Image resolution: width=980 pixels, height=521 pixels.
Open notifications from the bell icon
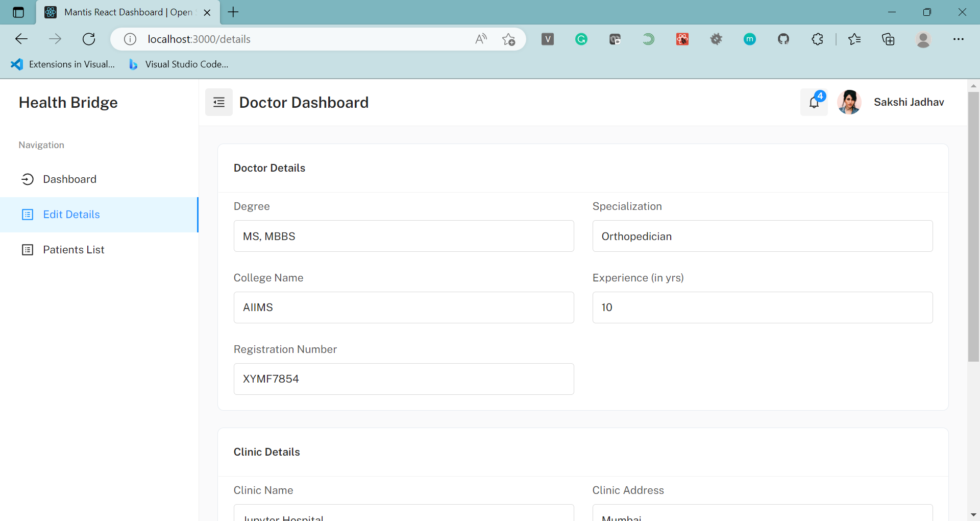point(814,102)
